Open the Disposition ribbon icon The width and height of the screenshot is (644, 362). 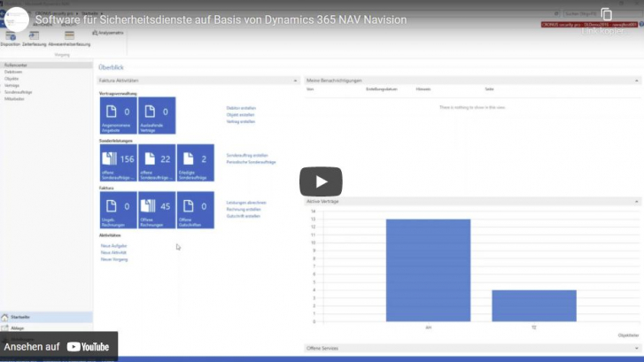pyautogui.click(x=11, y=39)
